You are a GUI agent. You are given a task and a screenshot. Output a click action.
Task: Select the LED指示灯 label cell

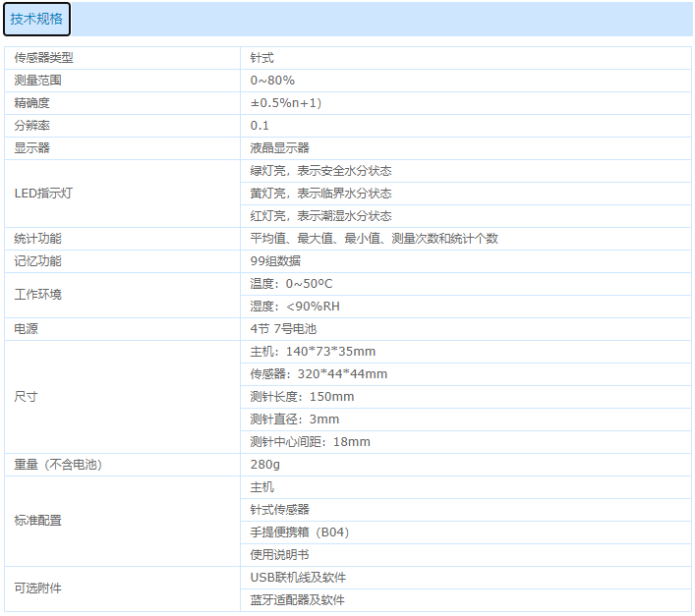tap(43, 194)
